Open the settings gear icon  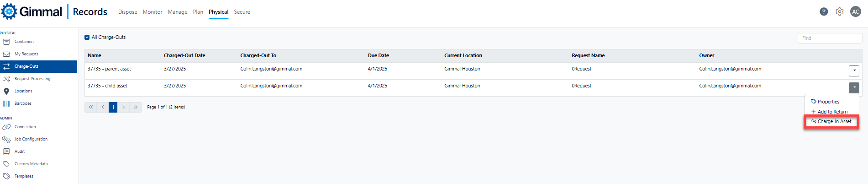[x=840, y=12]
